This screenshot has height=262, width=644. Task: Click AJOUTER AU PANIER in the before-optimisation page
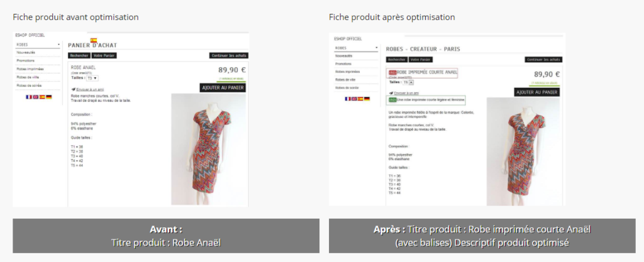coord(223,87)
